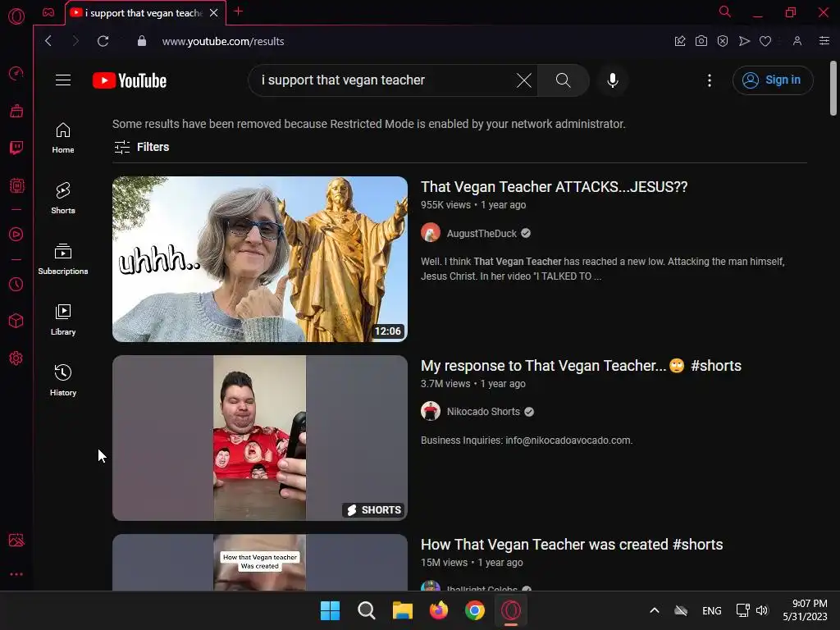The height and width of the screenshot is (630, 840).
Task: Click the Nikocado Shorts video thumbnail
Action: click(260, 438)
